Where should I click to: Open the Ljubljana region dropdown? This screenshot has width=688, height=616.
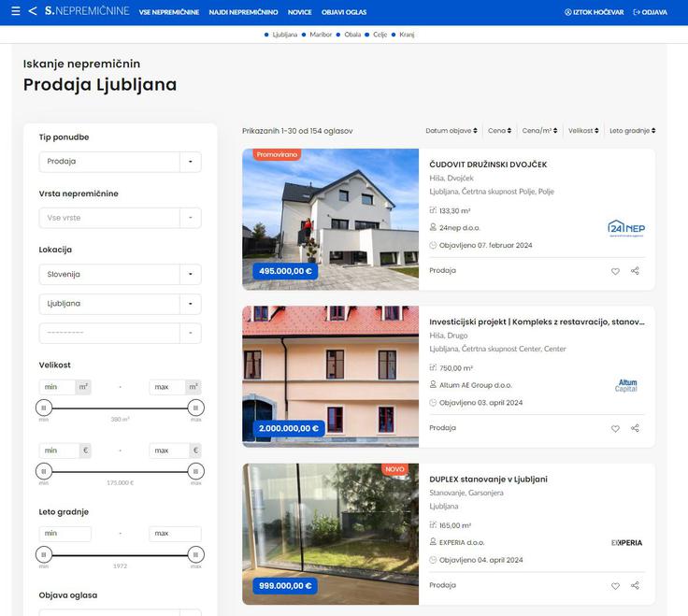[121, 304]
